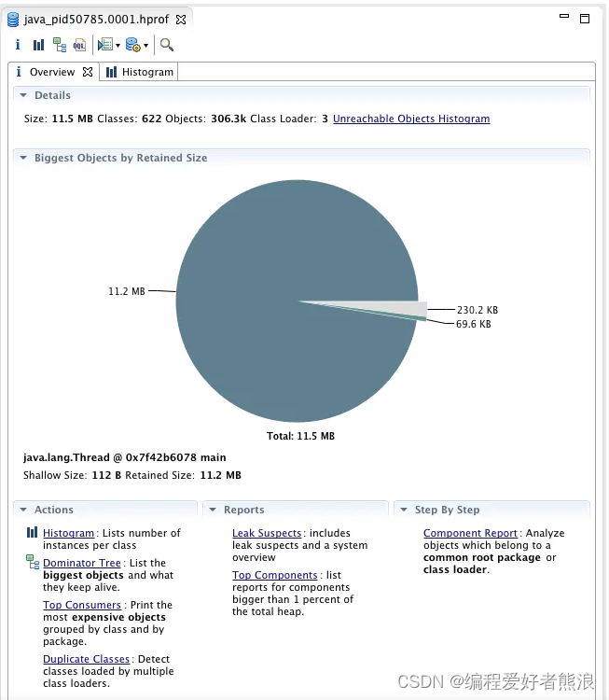Click the run expert system test icon
This screenshot has height=700, width=609.
(105, 45)
